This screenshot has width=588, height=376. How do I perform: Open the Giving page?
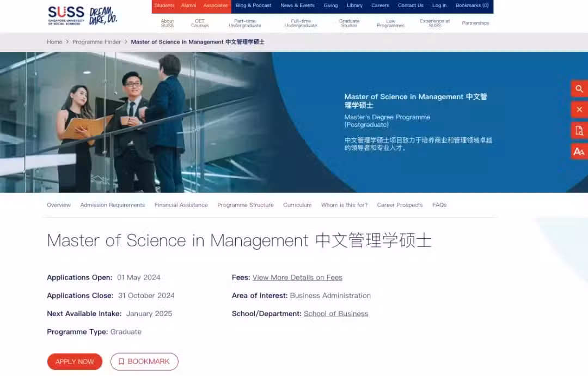click(331, 5)
